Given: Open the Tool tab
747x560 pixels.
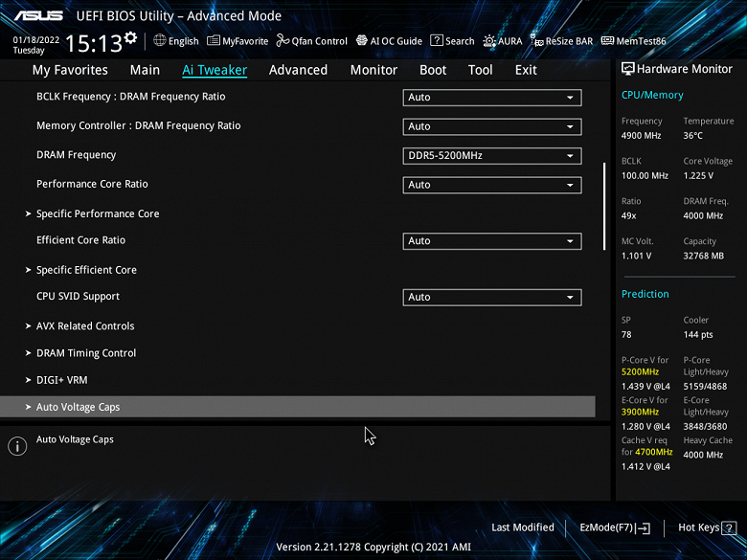Looking at the screenshot, I should click(480, 70).
